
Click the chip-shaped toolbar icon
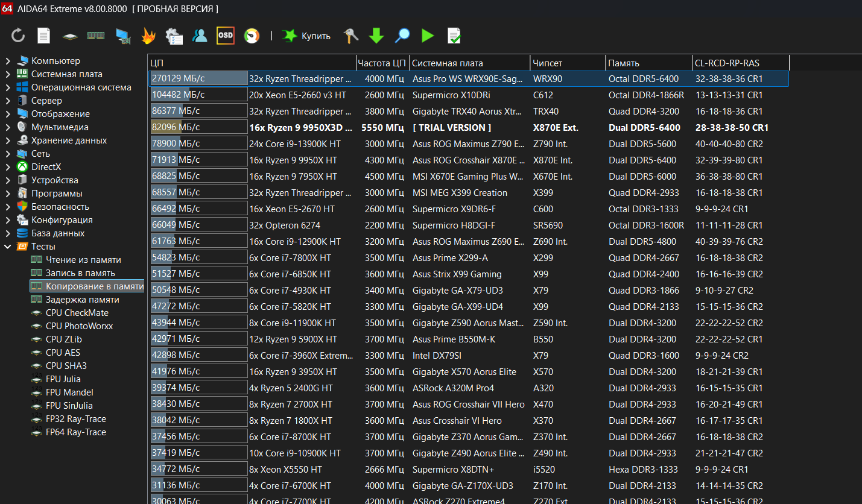pyautogui.click(x=70, y=36)
